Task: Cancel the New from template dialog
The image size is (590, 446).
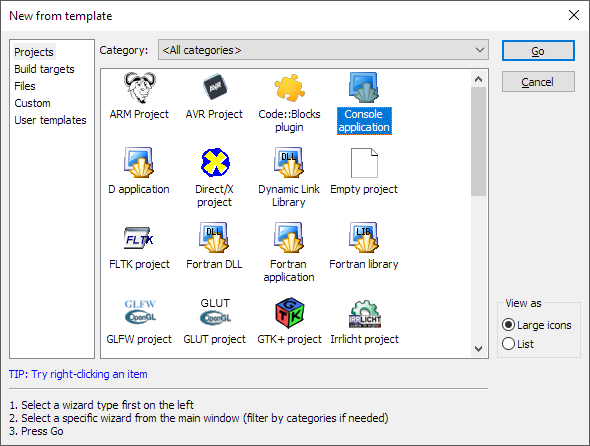Action: [538, 82]
